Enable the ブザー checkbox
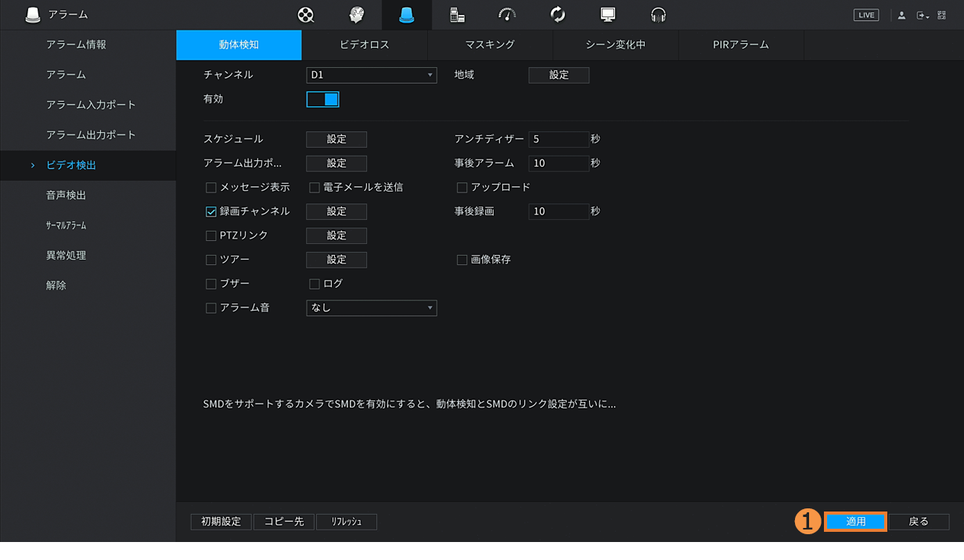964x560 pixels. 211,283
